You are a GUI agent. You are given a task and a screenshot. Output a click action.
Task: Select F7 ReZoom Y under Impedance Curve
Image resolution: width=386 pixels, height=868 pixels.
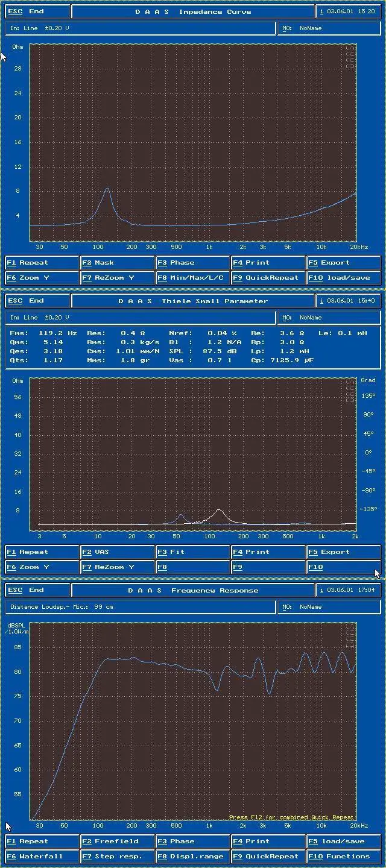pos(118,278)
